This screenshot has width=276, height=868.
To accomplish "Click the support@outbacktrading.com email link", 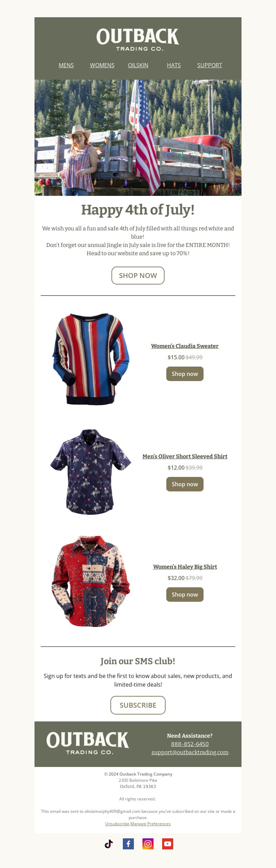I will 190,752.
